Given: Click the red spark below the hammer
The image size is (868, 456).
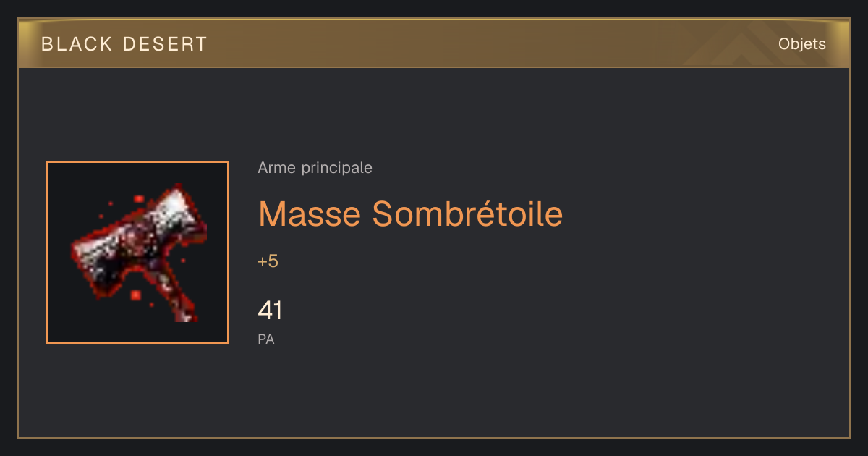Looking at the screenshot, I should point(135,295).
